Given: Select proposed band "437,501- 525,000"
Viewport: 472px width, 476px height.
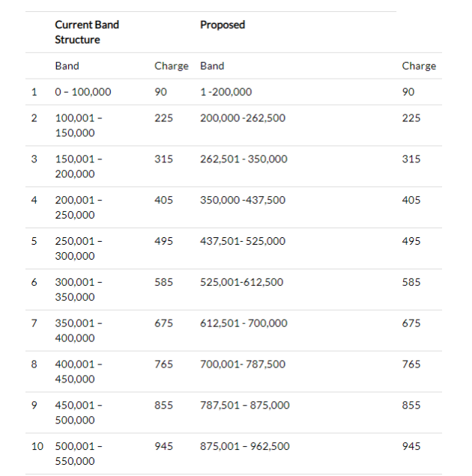Looking at the screenshot, I should [243, 242].
